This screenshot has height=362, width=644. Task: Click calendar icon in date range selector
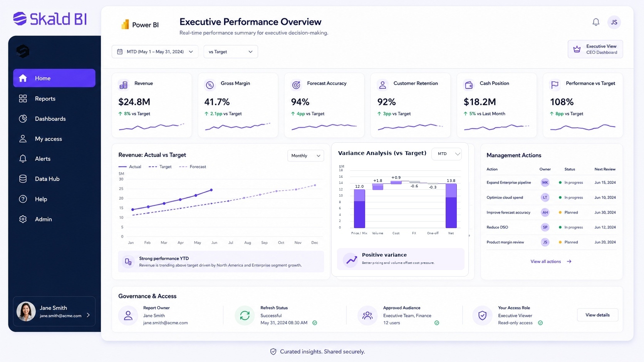tap(120, 52)
